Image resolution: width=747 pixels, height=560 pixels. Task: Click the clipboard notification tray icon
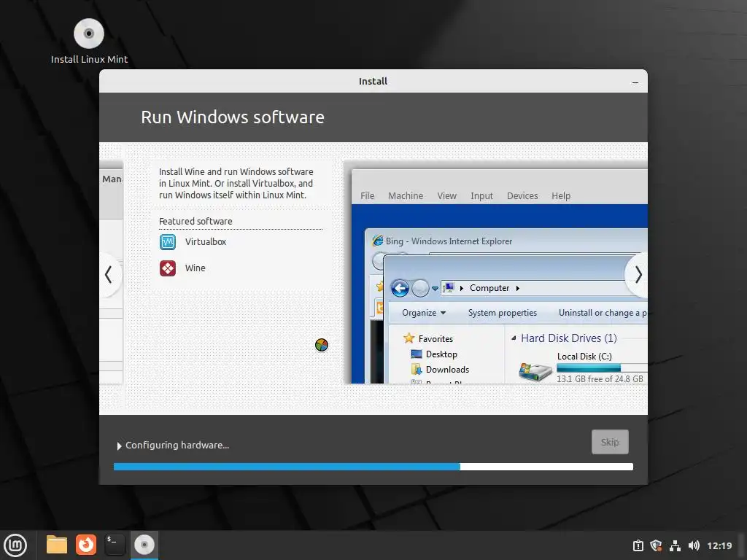click(638, 545)
